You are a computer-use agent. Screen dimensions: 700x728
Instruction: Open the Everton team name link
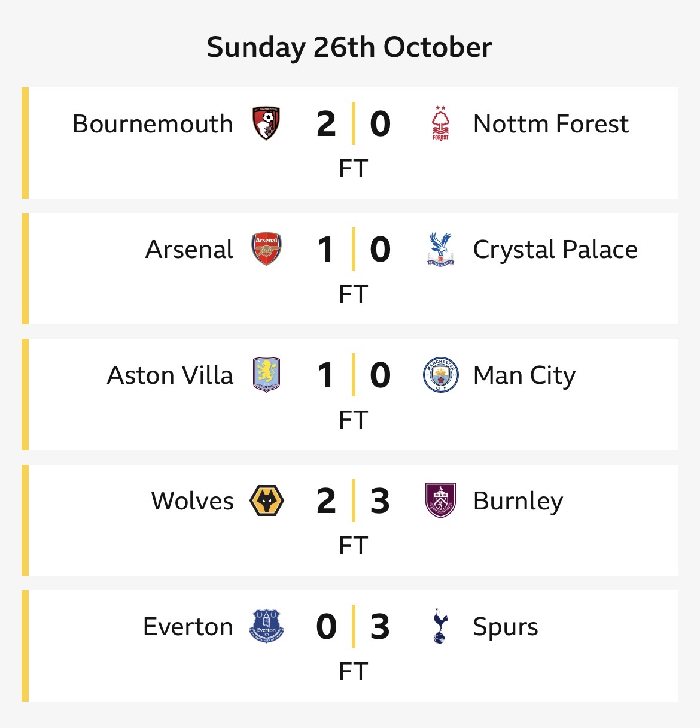[x=188, y=627]
